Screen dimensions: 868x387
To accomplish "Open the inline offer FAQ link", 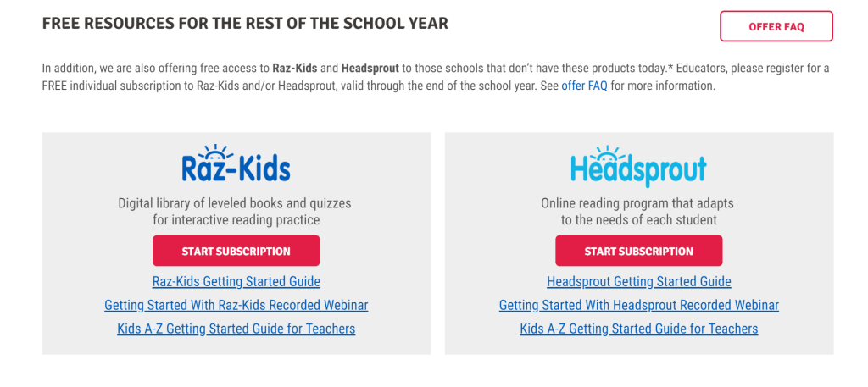I will 584,86.
